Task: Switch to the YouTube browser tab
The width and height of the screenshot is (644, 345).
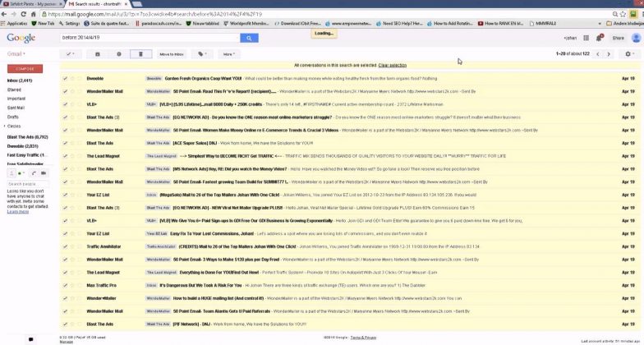Action: click(x=33, y=3)
